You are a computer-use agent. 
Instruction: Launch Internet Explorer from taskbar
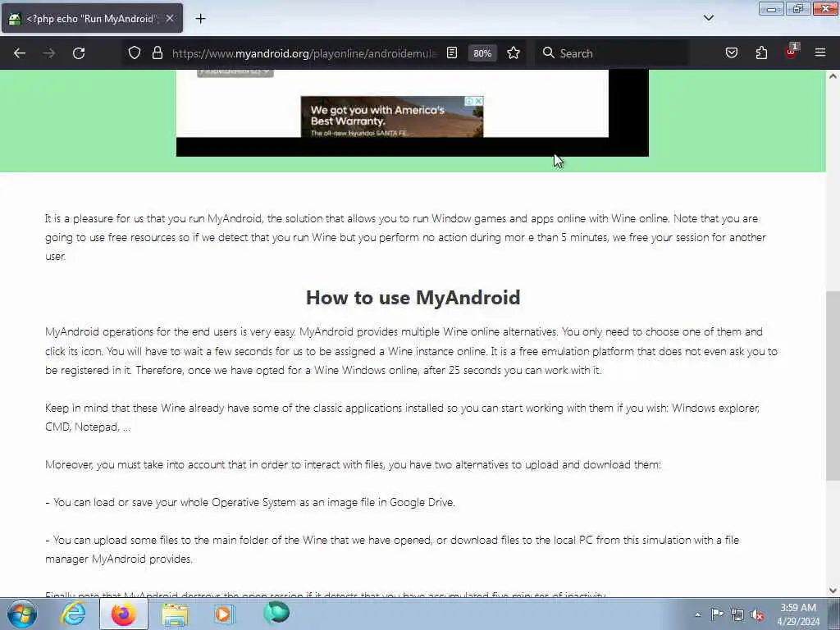click(x=73, y=614)
